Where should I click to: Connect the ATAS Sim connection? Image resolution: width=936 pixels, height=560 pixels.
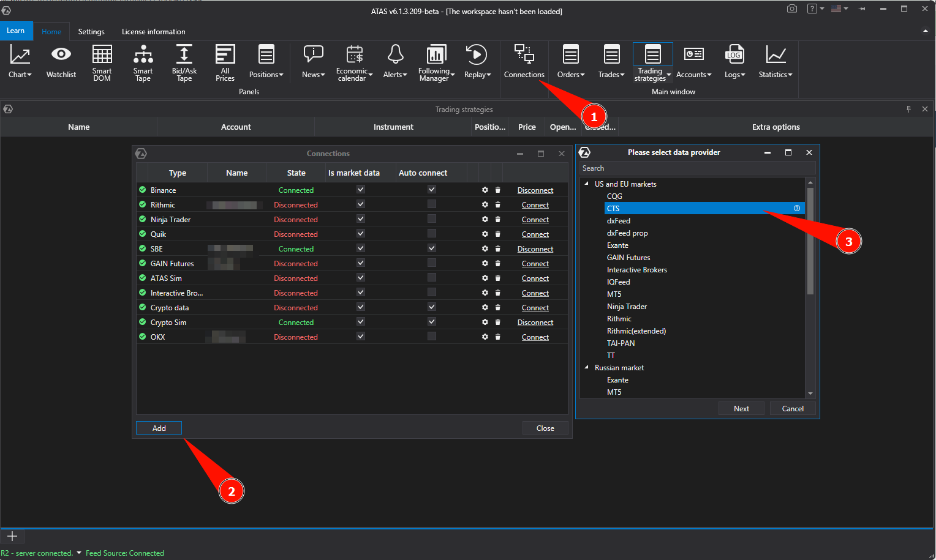(x=535, y=278)
